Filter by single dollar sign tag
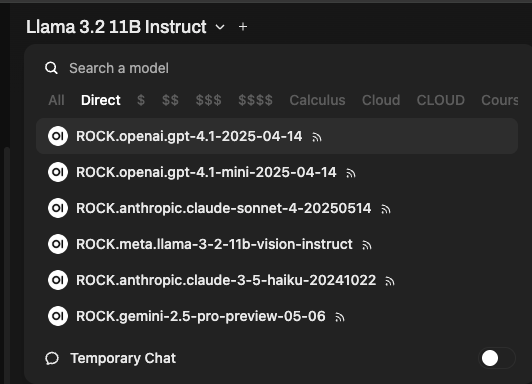The image size is (532, 384). pos(141,100)
